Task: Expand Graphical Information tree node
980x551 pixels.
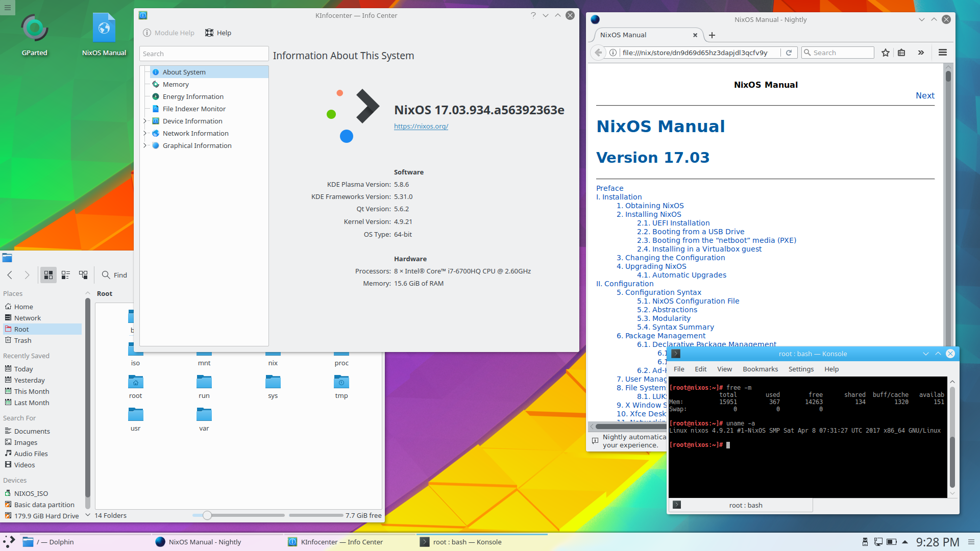Action: 145,145
